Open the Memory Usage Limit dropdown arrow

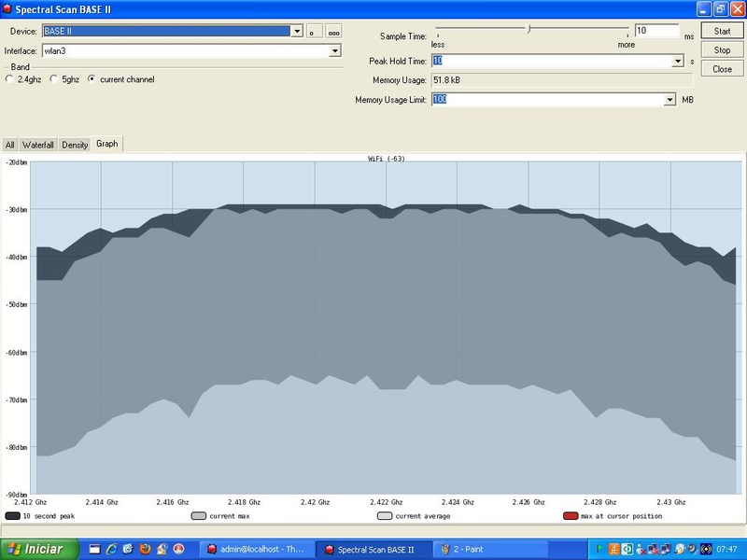[x=669, y=100]
